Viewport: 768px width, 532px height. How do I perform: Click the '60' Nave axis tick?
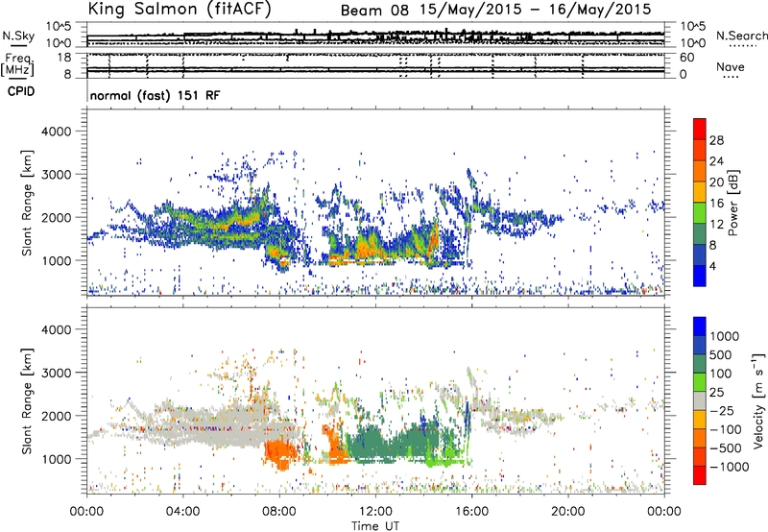pyautogui.click(x=686, y=58)
